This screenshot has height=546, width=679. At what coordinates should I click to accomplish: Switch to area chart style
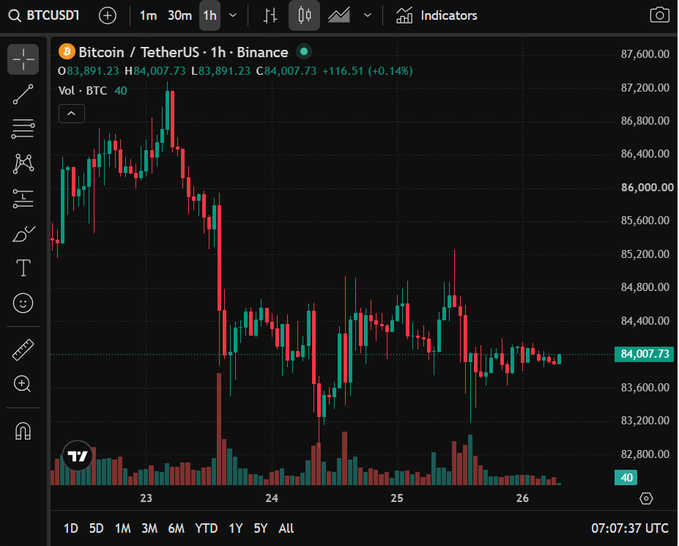[339, 16]
